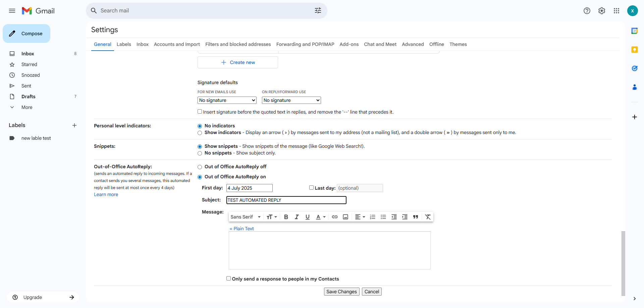The height and width of the screenshot is (308, 644).
Task: Apply quote formatting
Action: click(416, 217)
